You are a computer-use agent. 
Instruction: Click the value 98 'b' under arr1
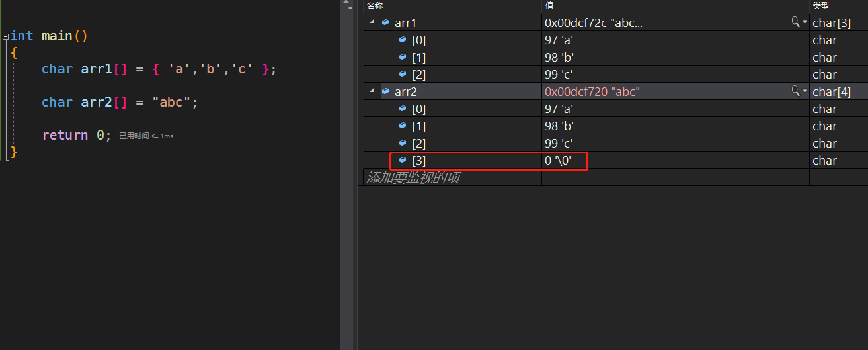pos(559,57)
